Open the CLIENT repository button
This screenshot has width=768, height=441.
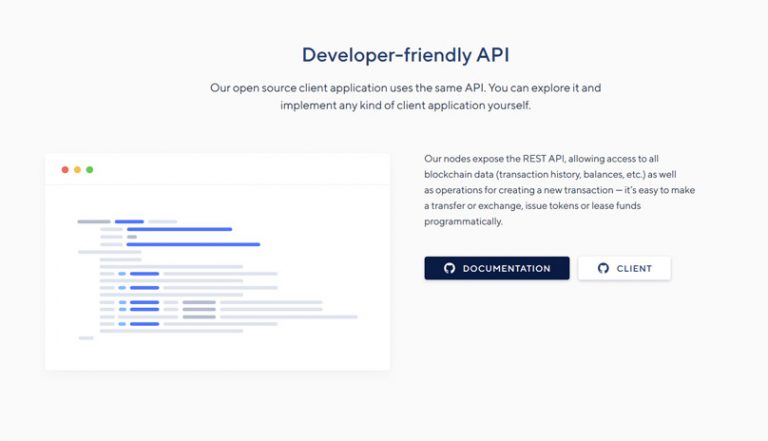tap(624, 268)
